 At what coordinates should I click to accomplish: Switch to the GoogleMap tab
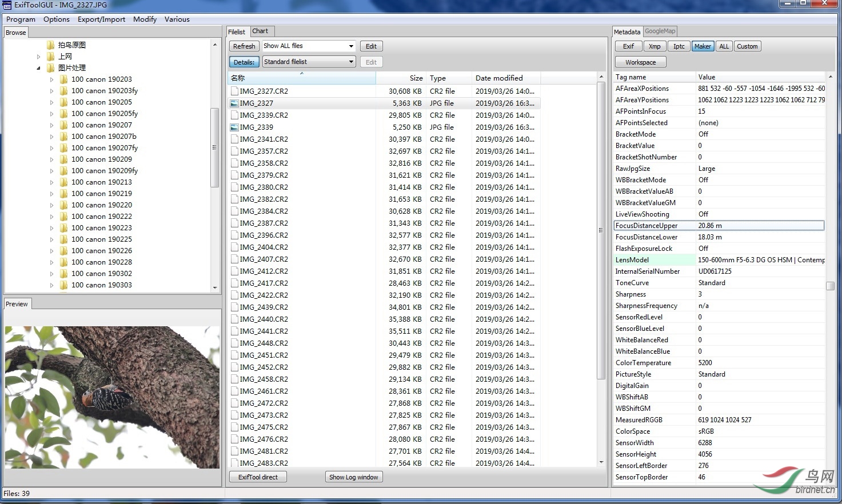[660, 31]
